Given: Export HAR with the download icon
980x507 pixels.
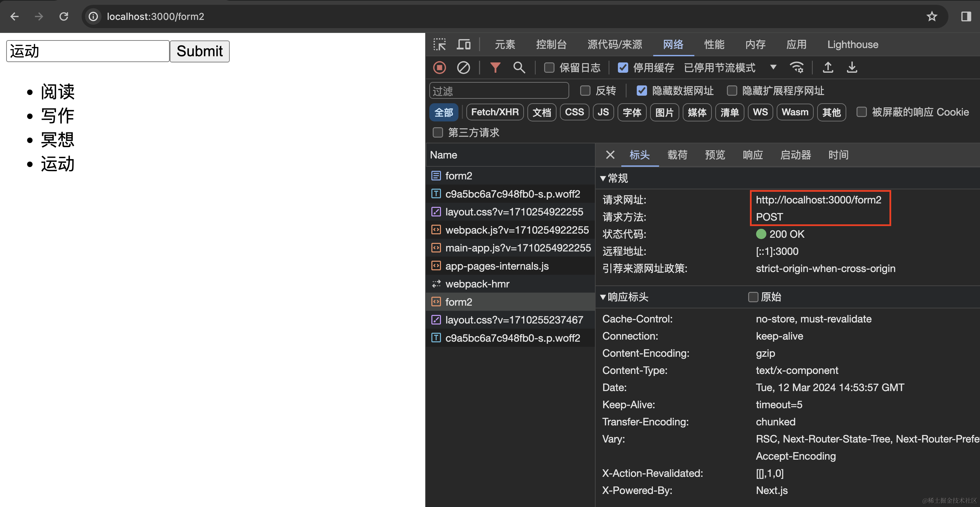Looking at the screenshot, I should 852,67.
